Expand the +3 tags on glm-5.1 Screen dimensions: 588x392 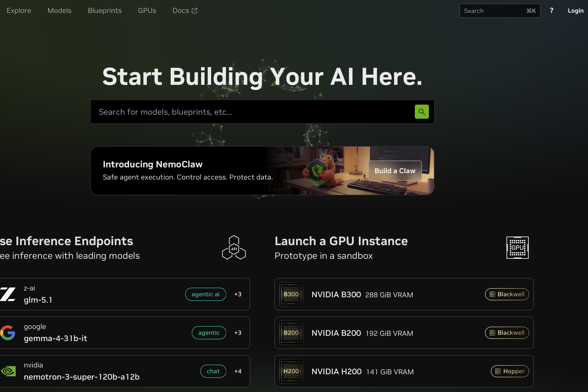[x=238, y=294]
